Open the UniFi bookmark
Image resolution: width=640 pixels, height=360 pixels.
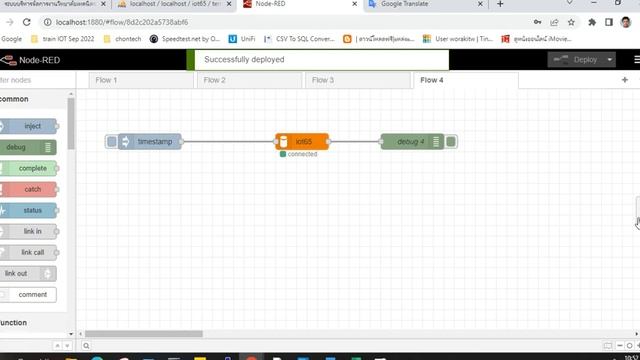tap(242, 39)
